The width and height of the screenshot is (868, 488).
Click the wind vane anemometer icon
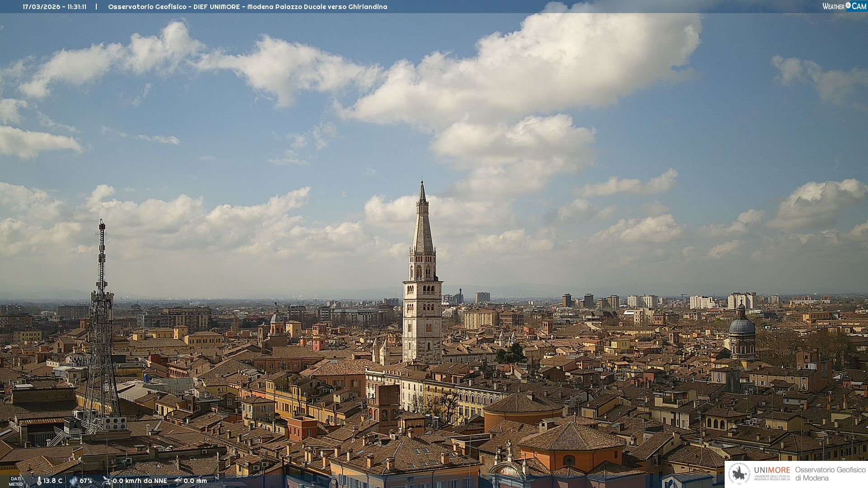point(107,481)
